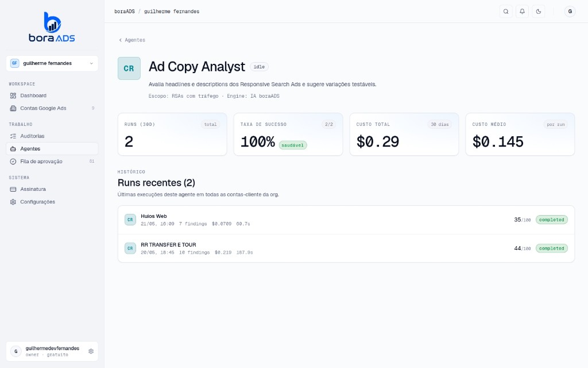
Task: Click Runs recentes (2) heading
Action: point(156,183)
